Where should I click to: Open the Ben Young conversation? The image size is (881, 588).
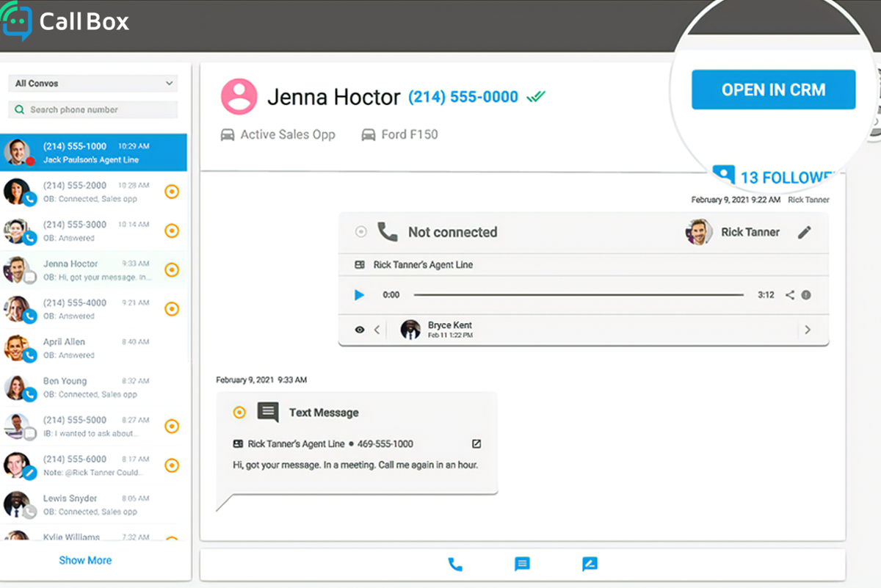[93, 387]
